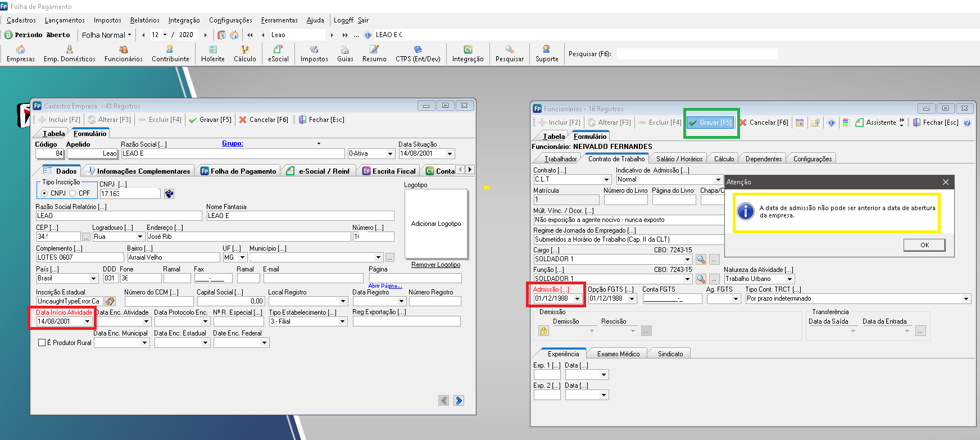
Task: Select the CPF radio button
Action: tap(72, 193)
